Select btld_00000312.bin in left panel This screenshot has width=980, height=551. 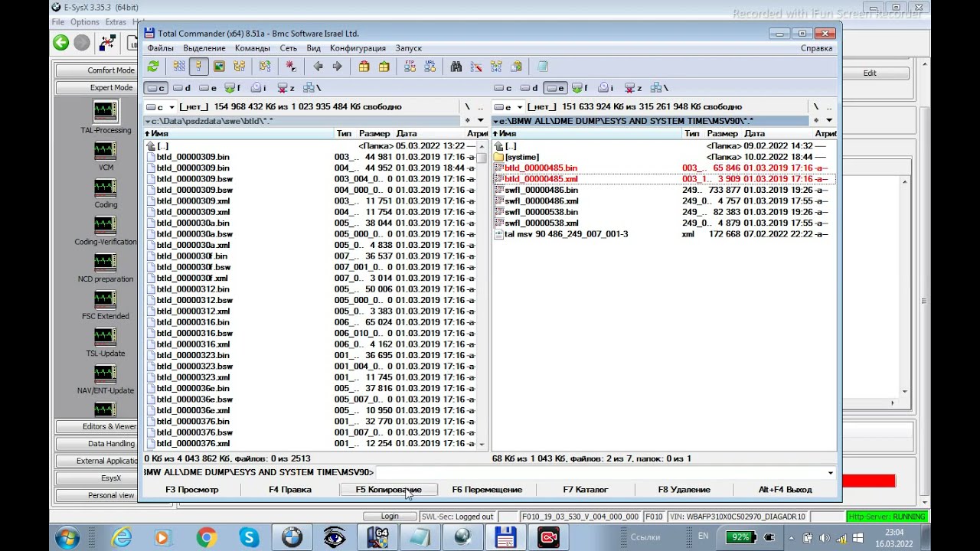193,289
